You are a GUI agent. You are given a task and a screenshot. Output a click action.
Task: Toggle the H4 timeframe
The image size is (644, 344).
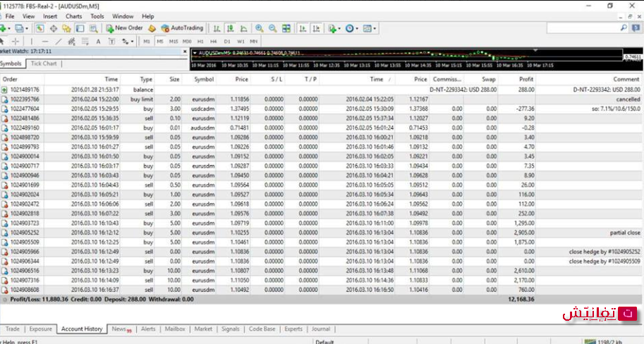[x=214, y=42]
